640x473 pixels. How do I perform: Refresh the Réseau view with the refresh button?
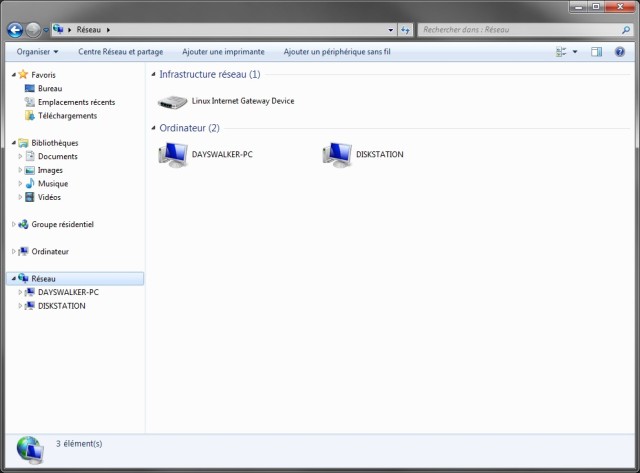(x=405, y=30)
